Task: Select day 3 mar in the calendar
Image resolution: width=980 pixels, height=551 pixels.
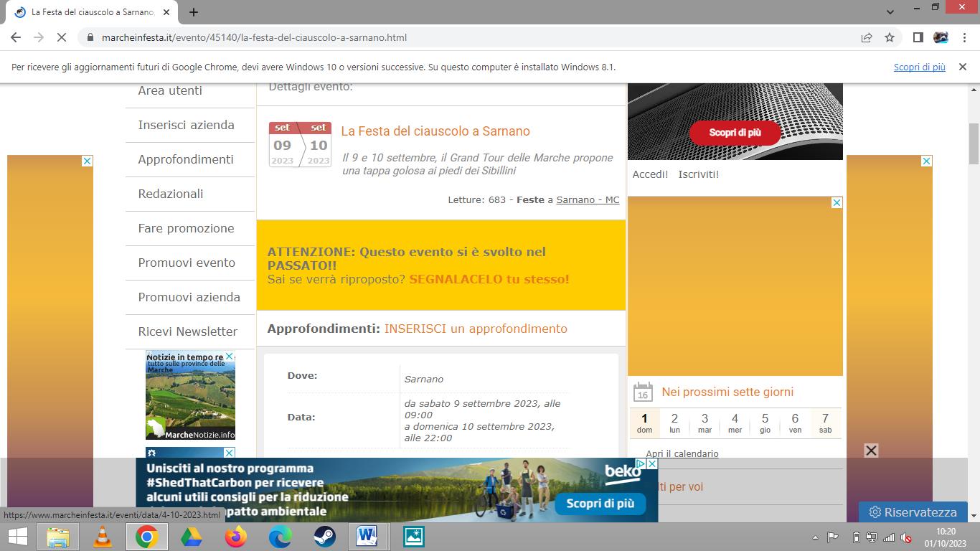Action: [x=705, y=423]
